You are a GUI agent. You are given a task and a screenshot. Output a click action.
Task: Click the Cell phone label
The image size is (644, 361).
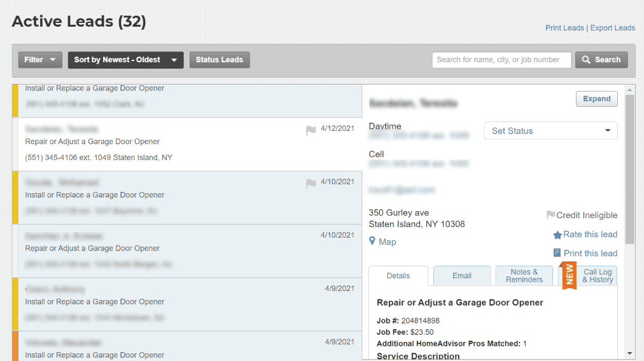[376, 154]
